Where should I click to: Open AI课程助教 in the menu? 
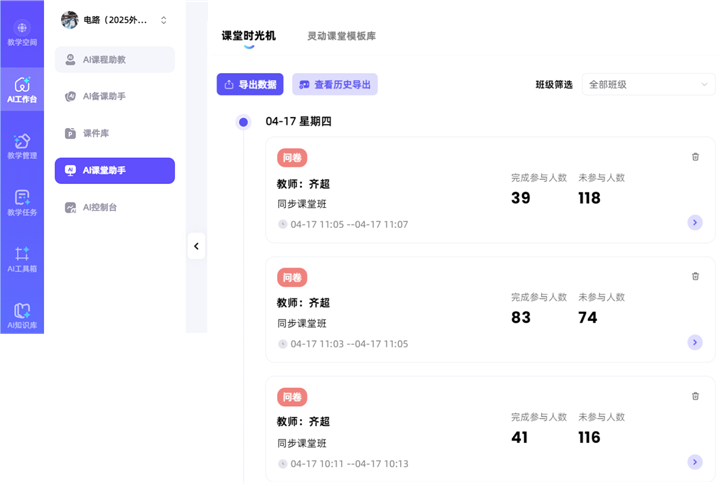[114, 60]
